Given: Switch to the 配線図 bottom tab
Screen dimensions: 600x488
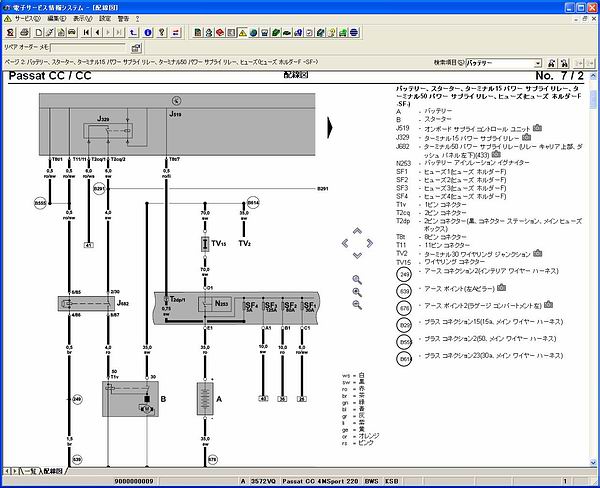Looking at the screenshot, I should pos(52,471).
